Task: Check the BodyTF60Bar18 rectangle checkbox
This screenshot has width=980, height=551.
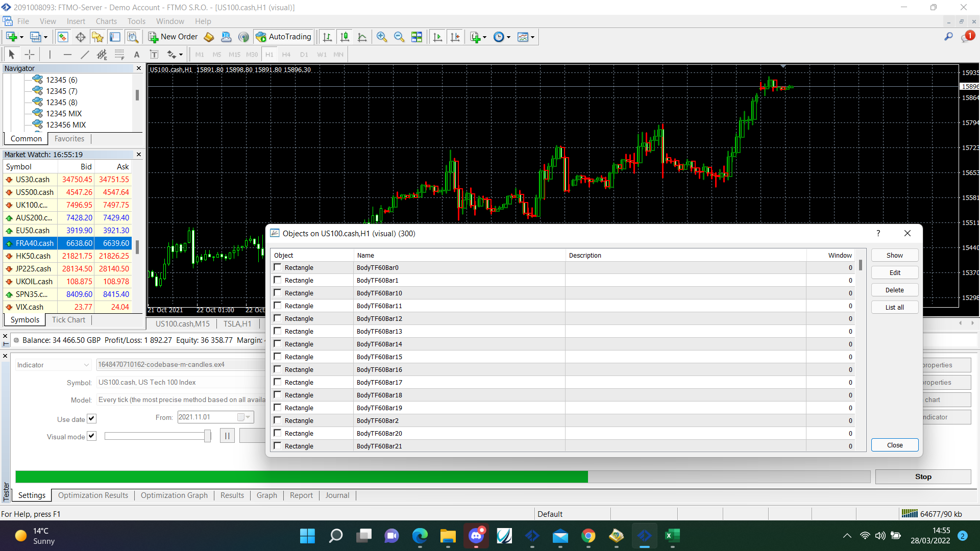Action: pyautogui.click(x=278, y=395)
